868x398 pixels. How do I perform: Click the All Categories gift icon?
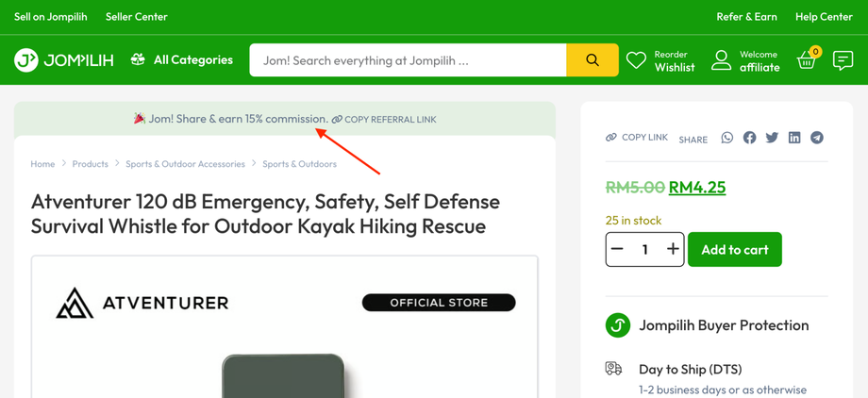[138, 59]
